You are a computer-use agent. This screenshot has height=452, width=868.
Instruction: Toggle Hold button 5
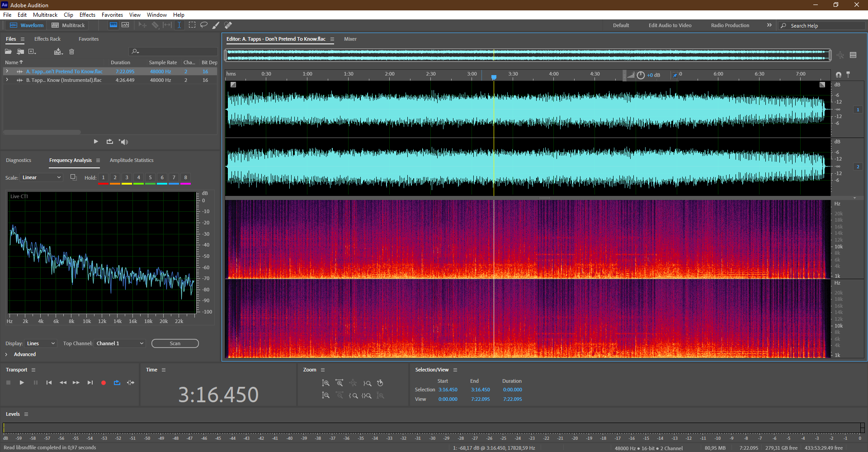150,178
